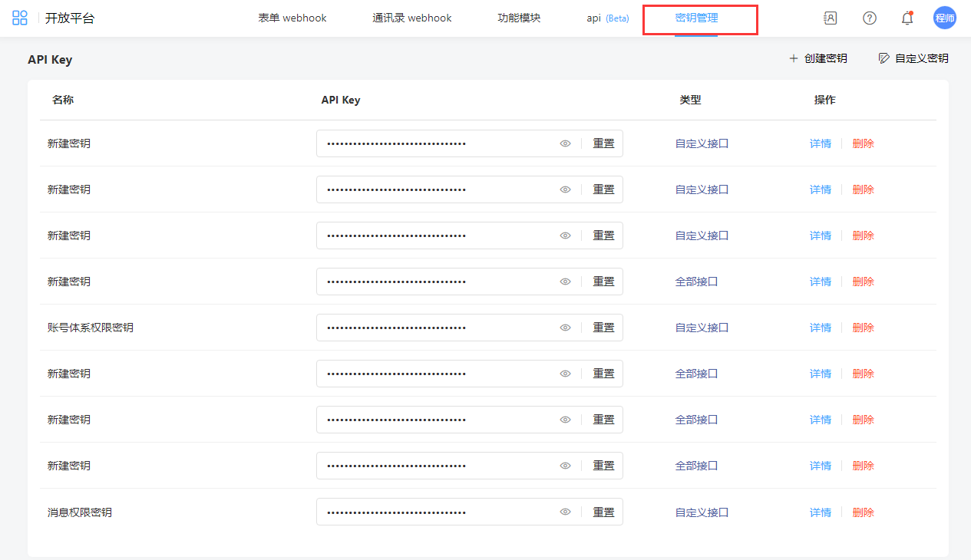The width and height of the screenshot is (971, 560).
Task: Go to the 功能模块 tab
Action: [519, 18]
